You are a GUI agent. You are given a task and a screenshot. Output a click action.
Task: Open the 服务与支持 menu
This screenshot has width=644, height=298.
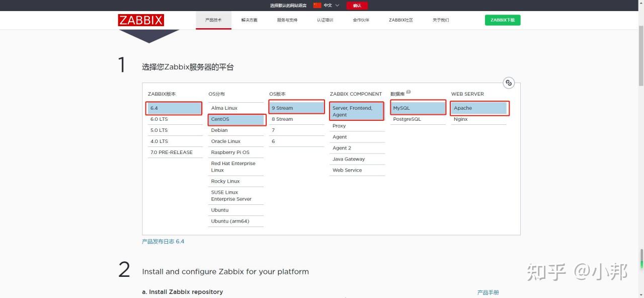pyautogui.click(x=287, y=20)
